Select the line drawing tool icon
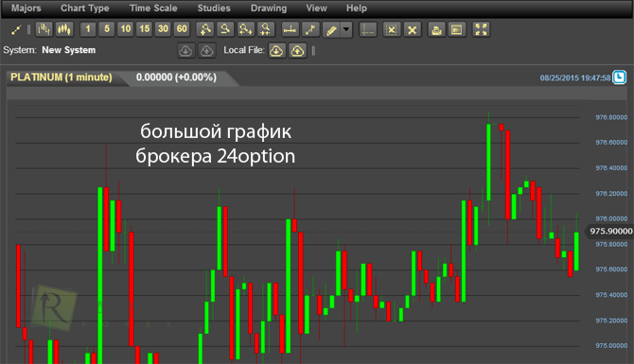Image resolution: width=634 pixels, height=364 pixels. (x=16, y=29)
